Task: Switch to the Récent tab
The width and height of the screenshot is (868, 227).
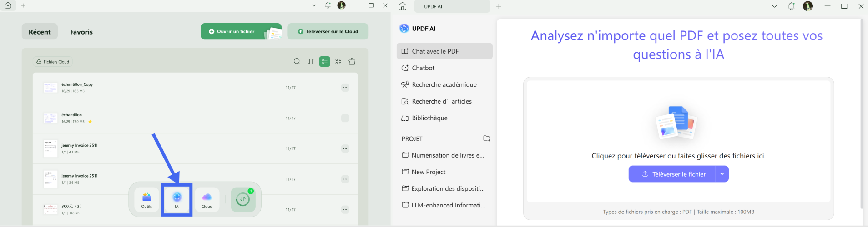Action: [40, 32]
